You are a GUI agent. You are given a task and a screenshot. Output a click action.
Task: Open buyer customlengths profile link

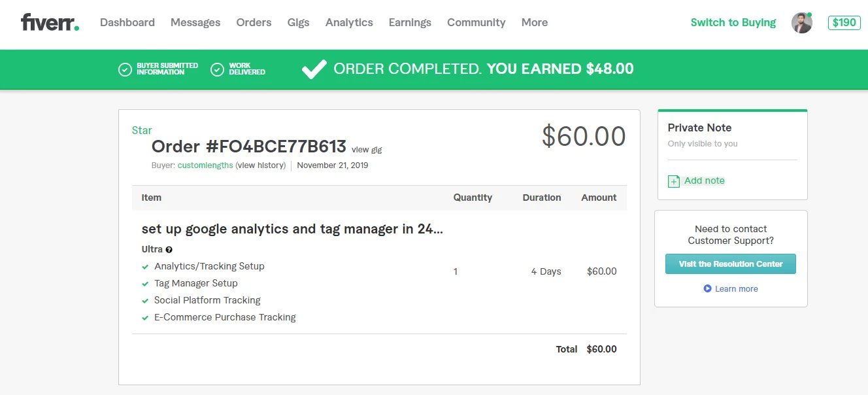205,165
